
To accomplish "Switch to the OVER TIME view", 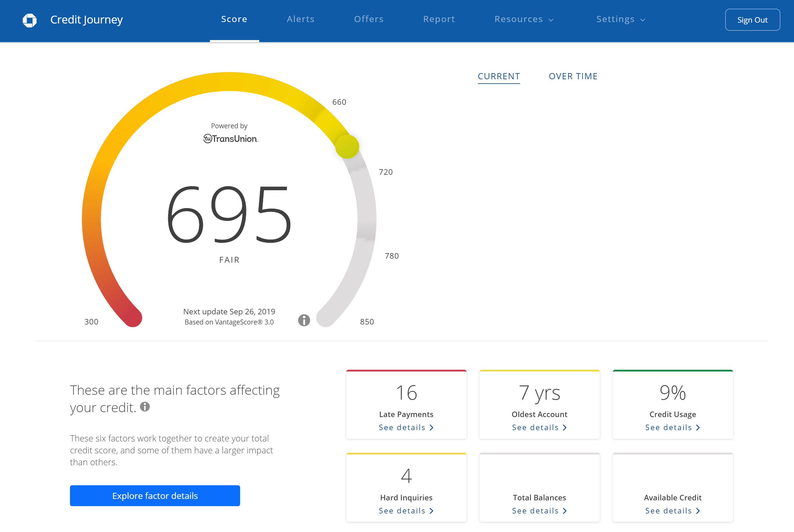I will (573, 76).
